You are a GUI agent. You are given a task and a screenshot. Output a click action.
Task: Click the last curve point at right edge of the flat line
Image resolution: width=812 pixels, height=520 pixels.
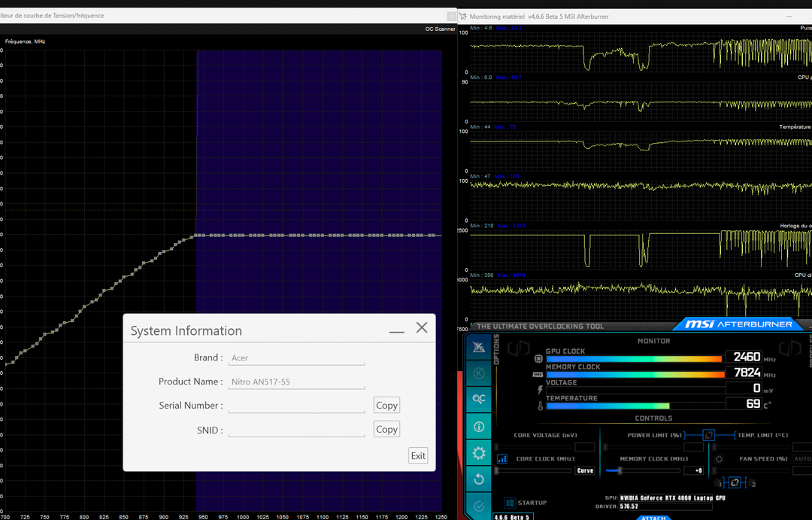(432, 236)
